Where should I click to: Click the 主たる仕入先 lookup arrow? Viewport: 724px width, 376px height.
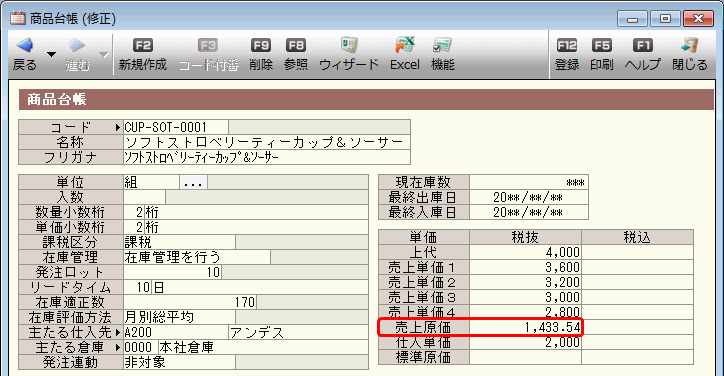tap(118, 332)
